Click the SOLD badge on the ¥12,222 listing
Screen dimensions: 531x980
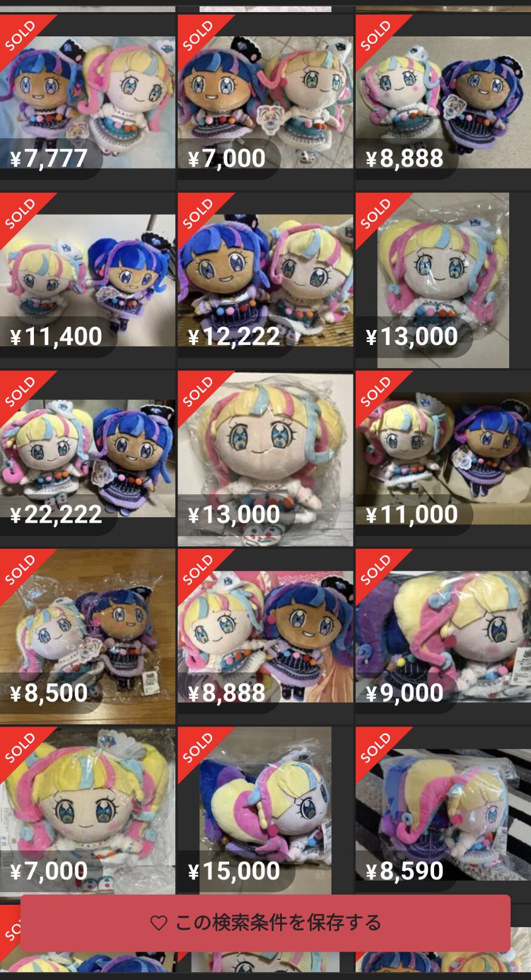[x=199, y=213]
